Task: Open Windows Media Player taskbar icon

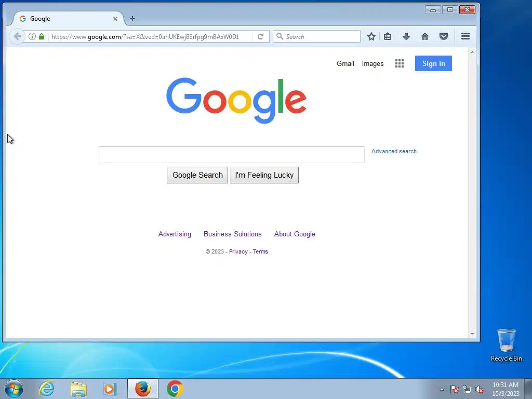Action: click(110, 389)
